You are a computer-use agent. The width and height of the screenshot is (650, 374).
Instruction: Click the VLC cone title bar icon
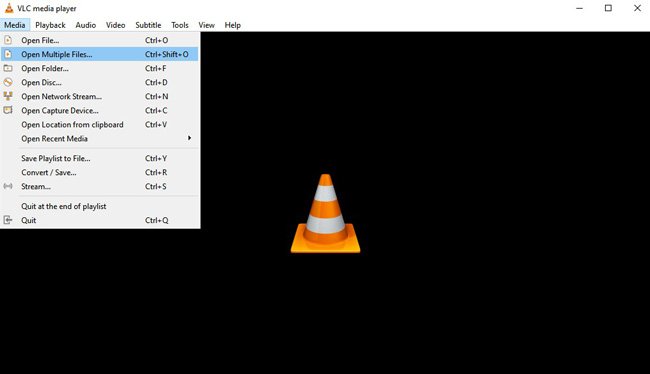9,8
